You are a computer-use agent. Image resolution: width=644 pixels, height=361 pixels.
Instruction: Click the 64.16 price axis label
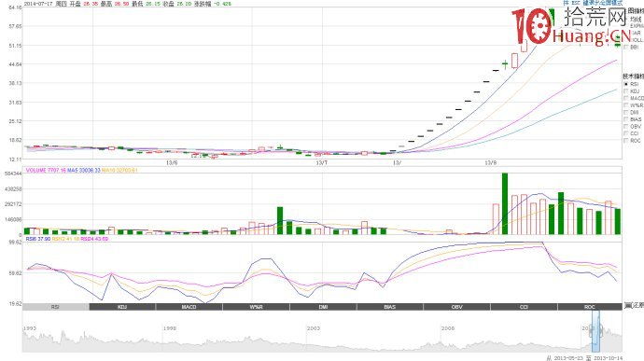[x=15, y=7]
